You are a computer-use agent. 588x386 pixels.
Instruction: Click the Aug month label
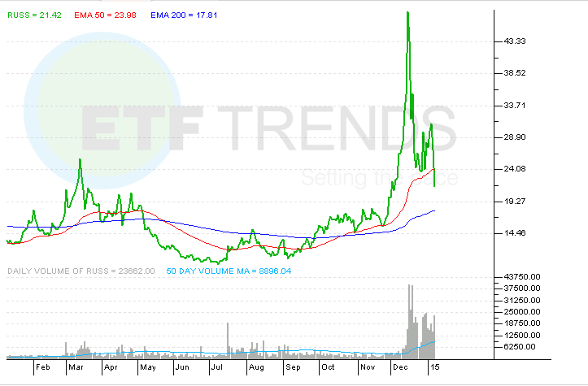click(x=256, y=367)
